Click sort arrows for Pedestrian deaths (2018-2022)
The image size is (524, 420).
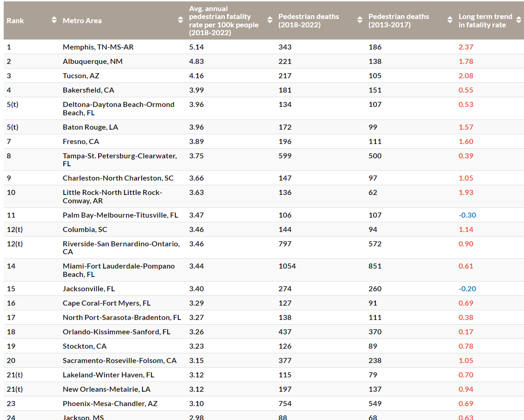(x=360, y=20)
